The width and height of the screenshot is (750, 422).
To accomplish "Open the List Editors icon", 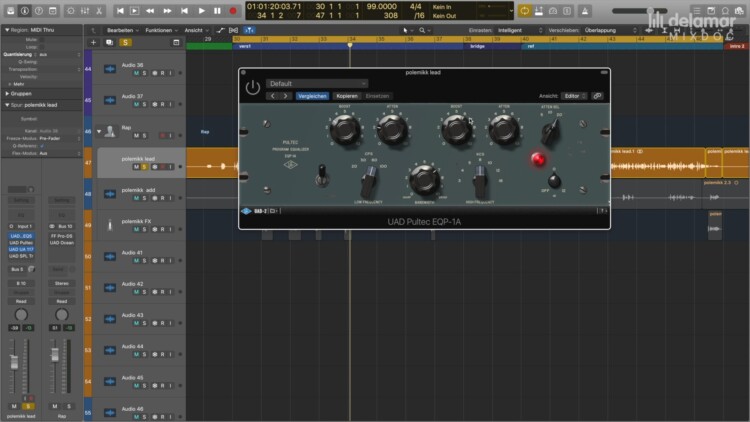I will pos(697,11).
